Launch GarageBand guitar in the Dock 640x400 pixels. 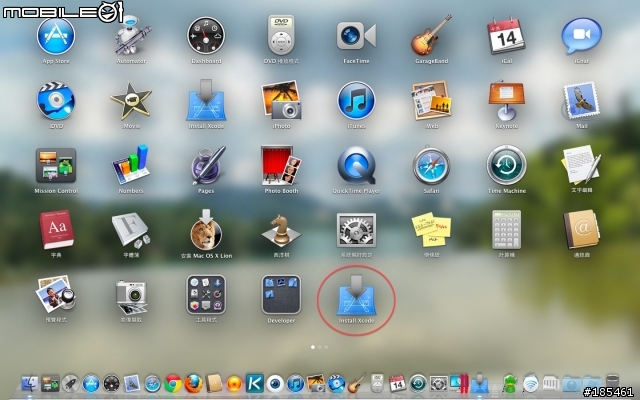pos(357,383)
